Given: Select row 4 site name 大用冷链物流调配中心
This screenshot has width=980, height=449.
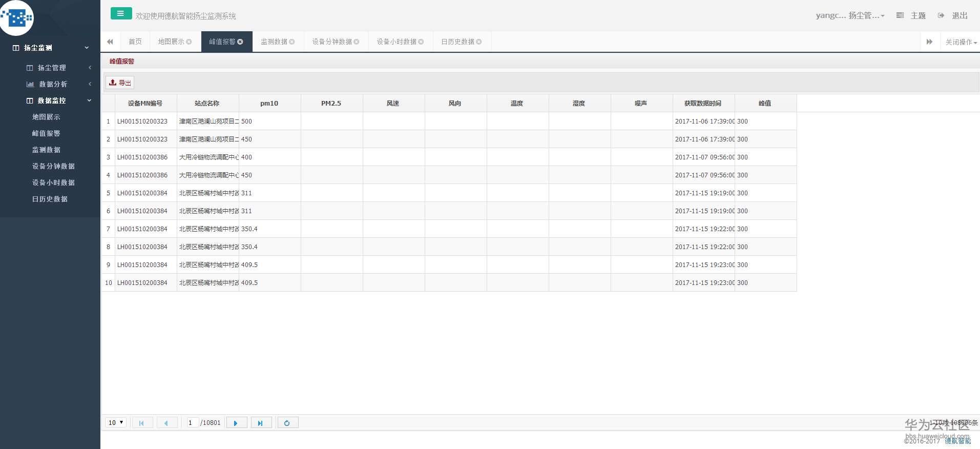Looking at the screenshot, I should pyautogui.click(x=208, y=175).
